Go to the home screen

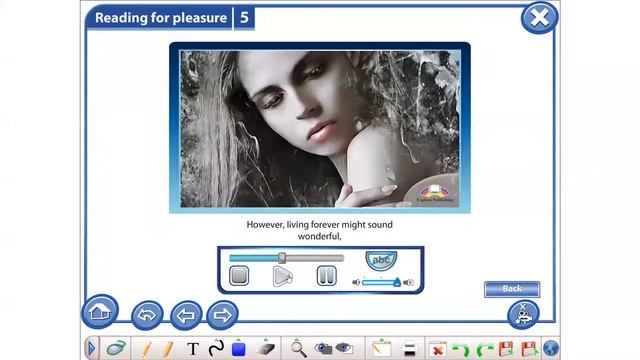pyautogui.click(x=100, y=312)
